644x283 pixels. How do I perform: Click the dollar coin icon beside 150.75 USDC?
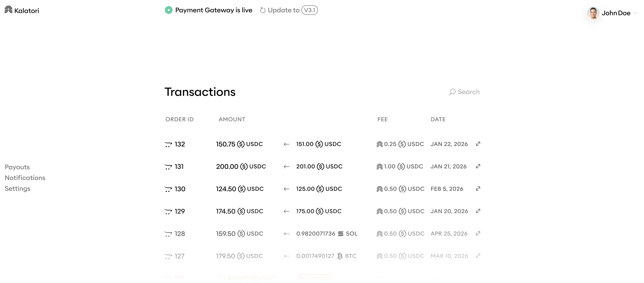point(241,144)
